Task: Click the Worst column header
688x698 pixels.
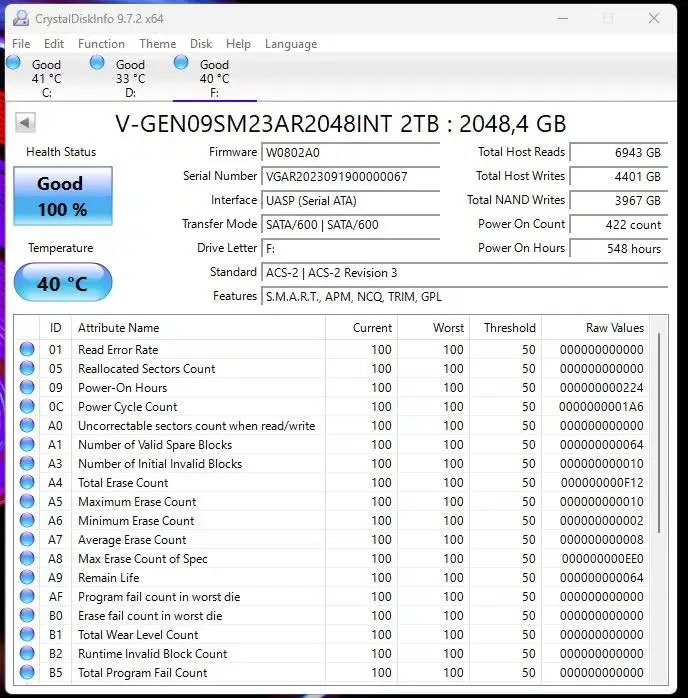Action: coord(433,328)
